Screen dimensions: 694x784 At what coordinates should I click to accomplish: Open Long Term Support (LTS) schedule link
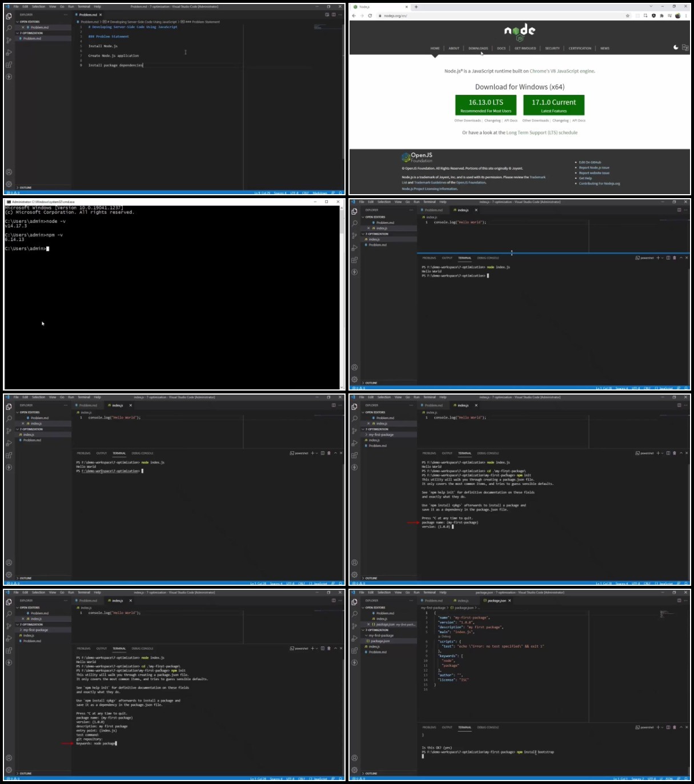(541, 132)
